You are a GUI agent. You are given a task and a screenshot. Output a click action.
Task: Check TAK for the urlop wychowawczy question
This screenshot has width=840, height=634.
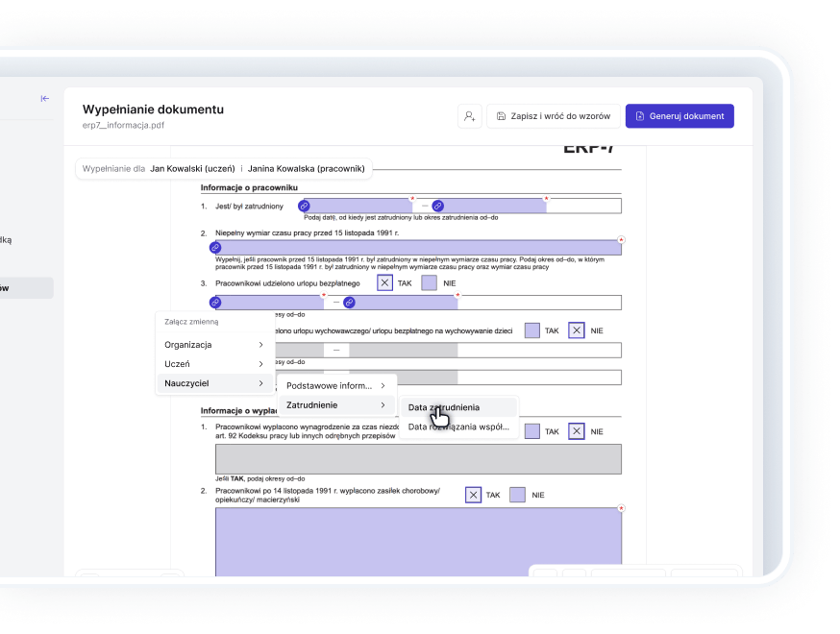click(x=533, y=330)
